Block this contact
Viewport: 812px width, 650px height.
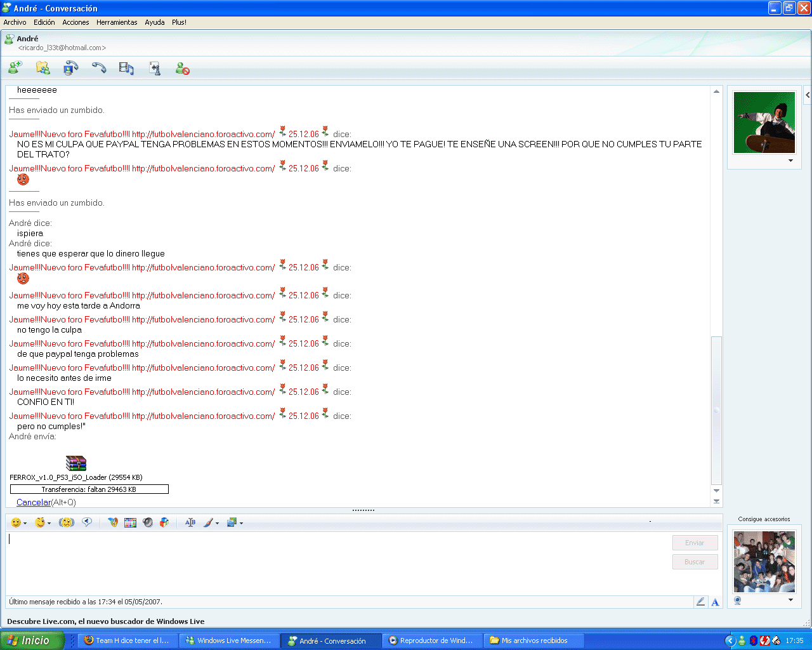(x=183, y=68)
